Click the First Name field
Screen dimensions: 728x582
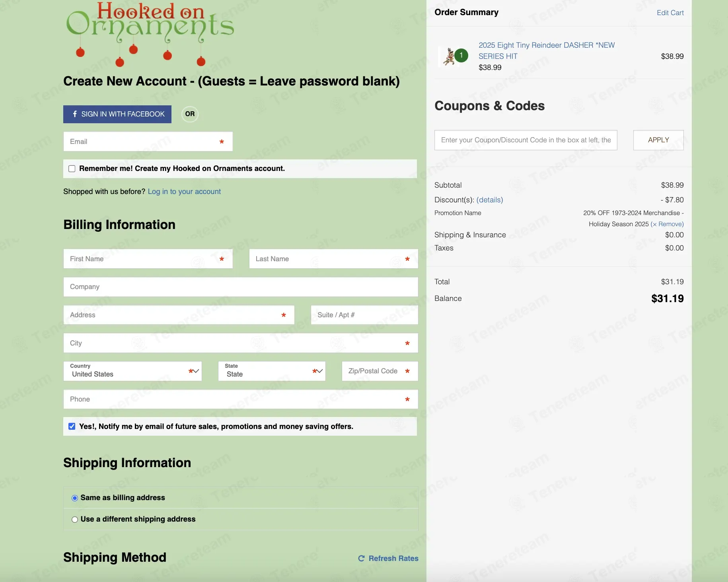(148, 259)
